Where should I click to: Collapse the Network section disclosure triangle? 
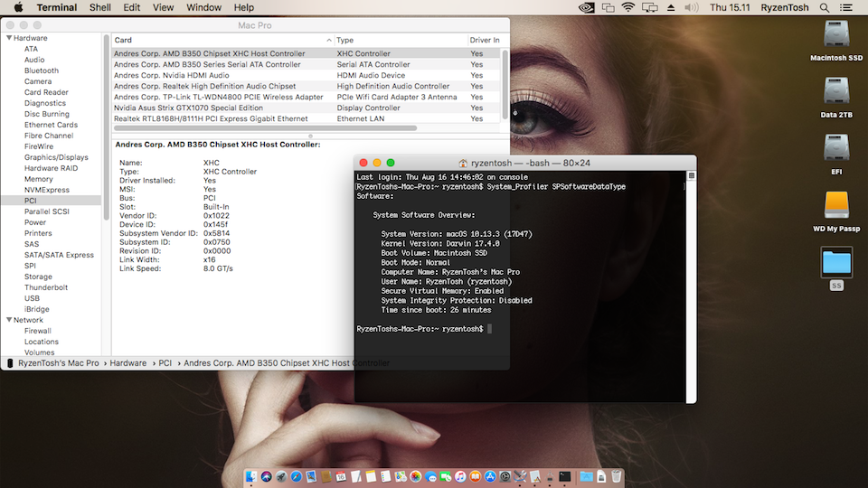click(9, 320)
